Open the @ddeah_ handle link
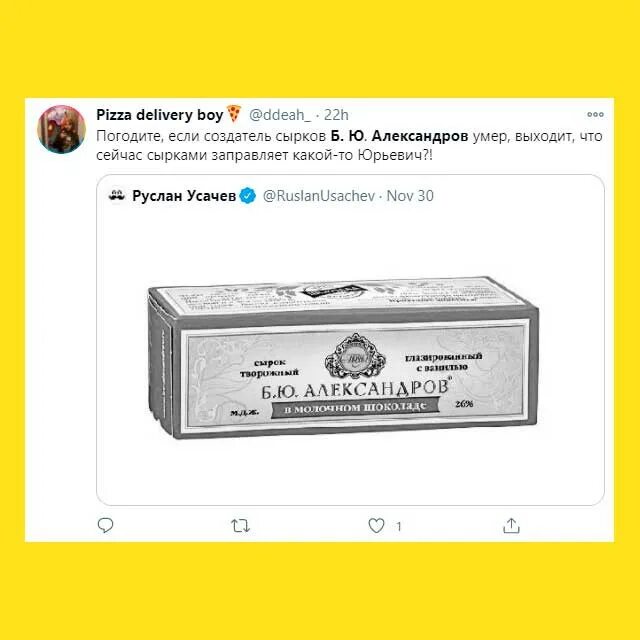The width and height of the screenshot is (640, 640). click(x=279, y=115)
